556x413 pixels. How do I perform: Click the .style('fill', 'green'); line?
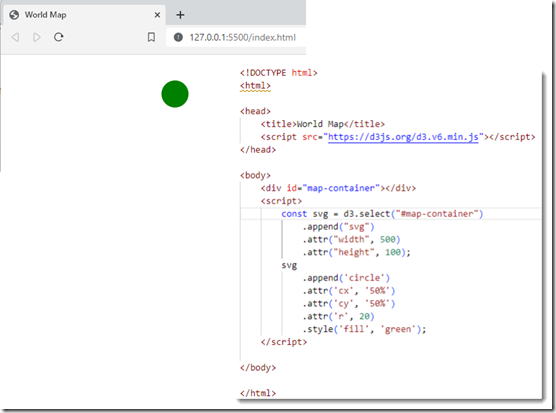(364, 329)
